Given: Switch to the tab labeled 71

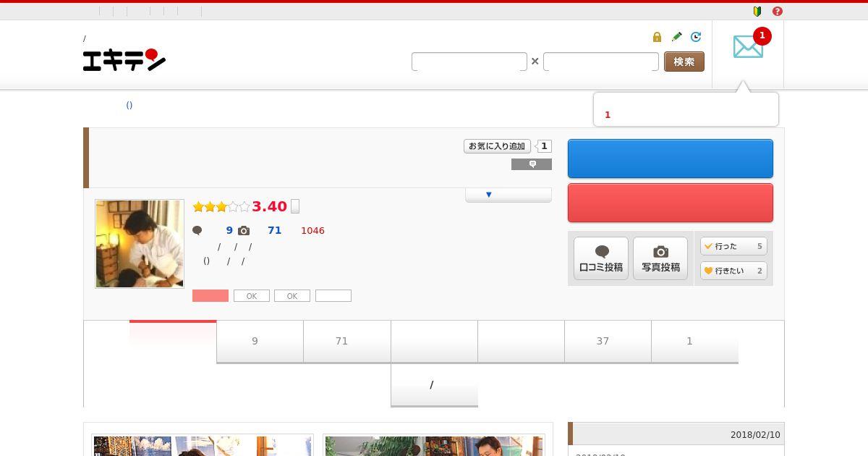Looking at the screenshot, I should [347, 341].
